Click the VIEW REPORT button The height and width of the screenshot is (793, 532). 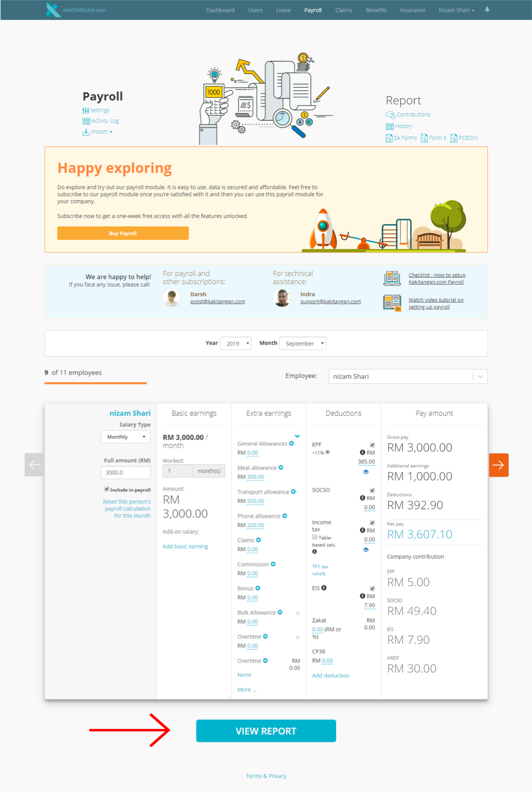pyautogui.click(x=266, y=731)
